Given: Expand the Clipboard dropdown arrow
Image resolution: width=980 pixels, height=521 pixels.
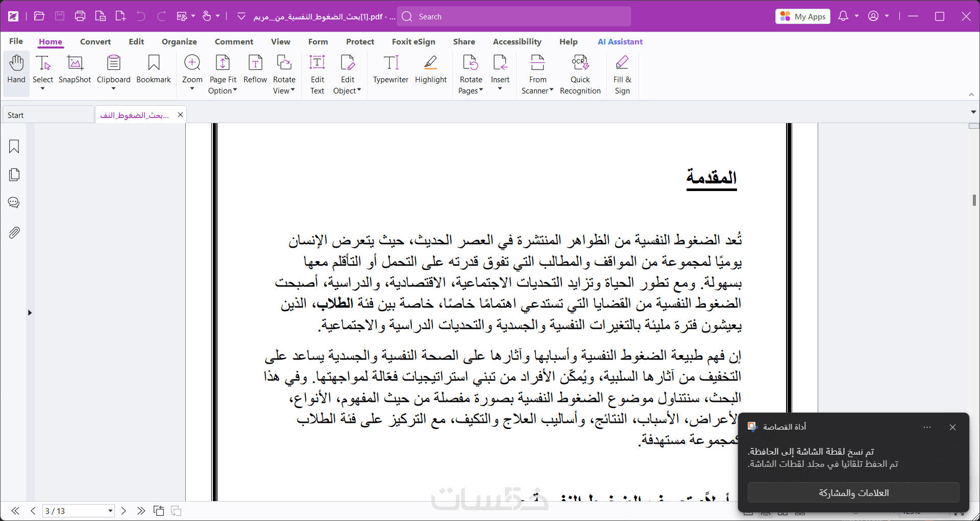Looking at the screenshot, I should coord(113,89).
